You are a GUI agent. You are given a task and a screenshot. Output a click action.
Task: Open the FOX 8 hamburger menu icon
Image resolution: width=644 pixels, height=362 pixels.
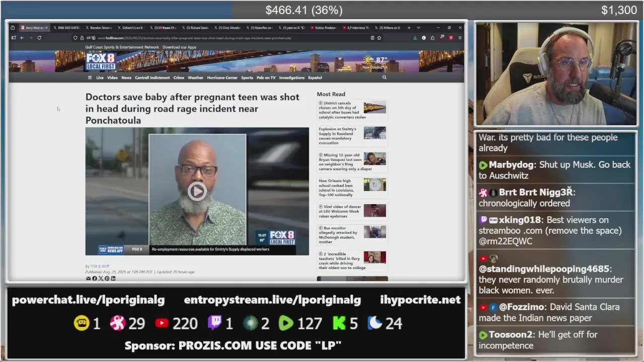click(x=90, y=77)
